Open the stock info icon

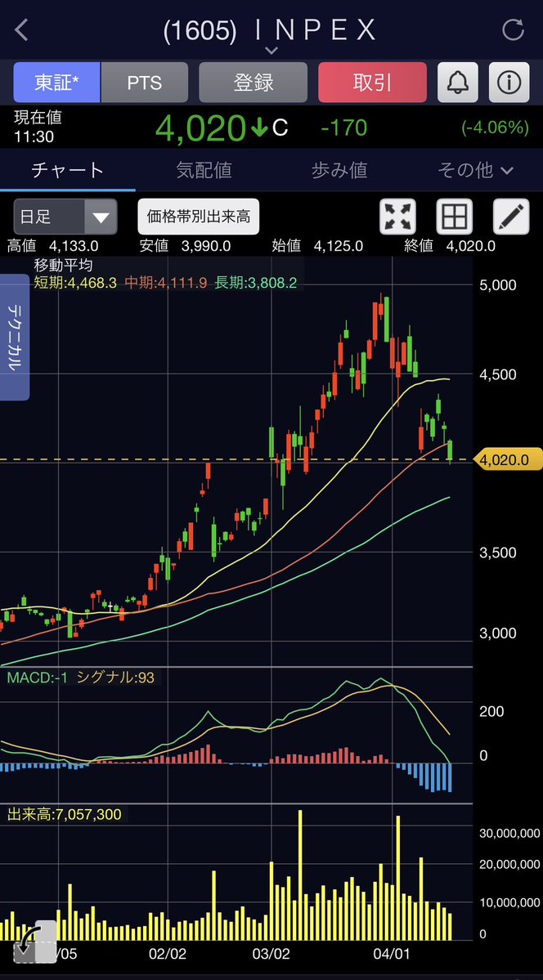[x=509, y=82]
